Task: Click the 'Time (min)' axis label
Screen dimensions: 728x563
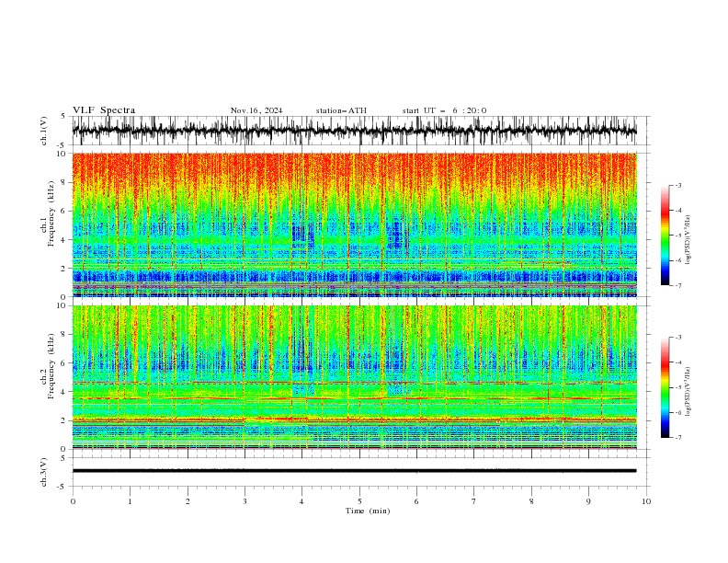Action: click(x=368, y=511)
